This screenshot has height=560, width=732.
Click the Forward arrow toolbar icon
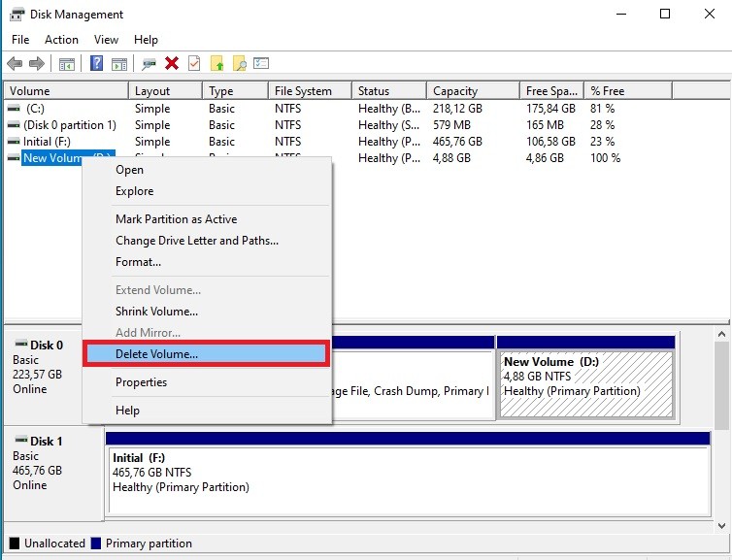tap(37, 63)
